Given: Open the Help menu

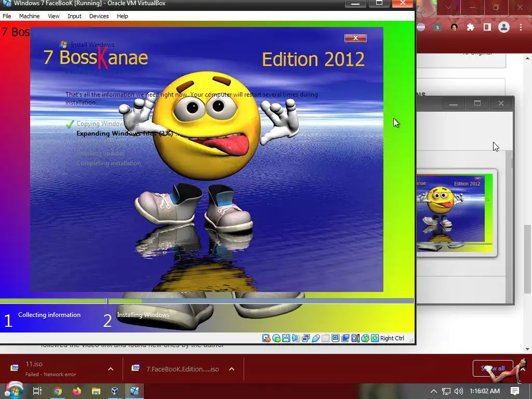Looking at the screenshot, I should 122,16.
